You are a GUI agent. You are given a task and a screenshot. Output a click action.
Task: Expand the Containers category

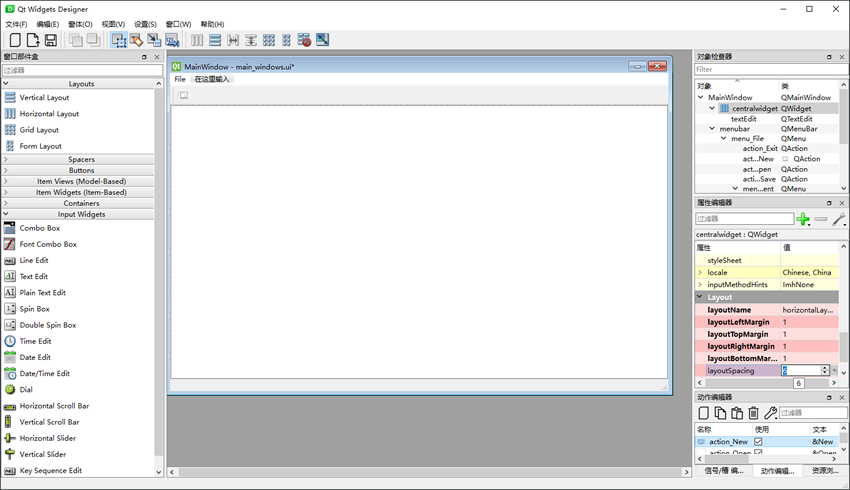pos(6,203)
